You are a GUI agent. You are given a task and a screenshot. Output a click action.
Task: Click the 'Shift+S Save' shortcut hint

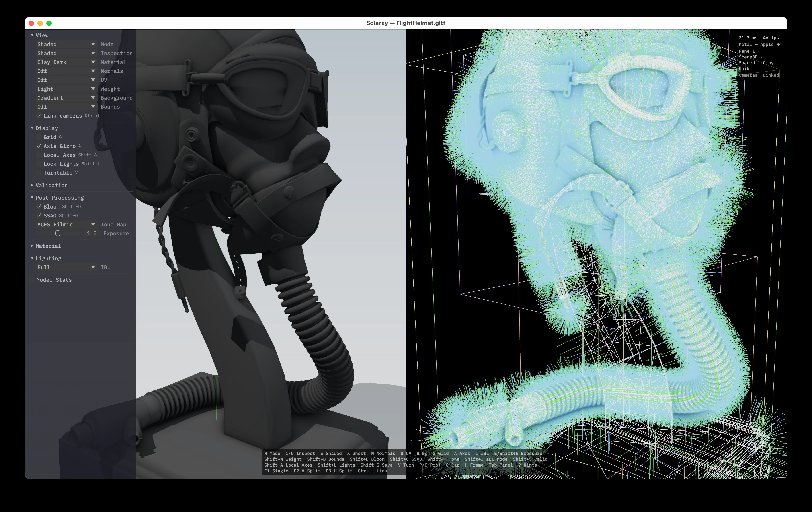click(x=376, y=465)
